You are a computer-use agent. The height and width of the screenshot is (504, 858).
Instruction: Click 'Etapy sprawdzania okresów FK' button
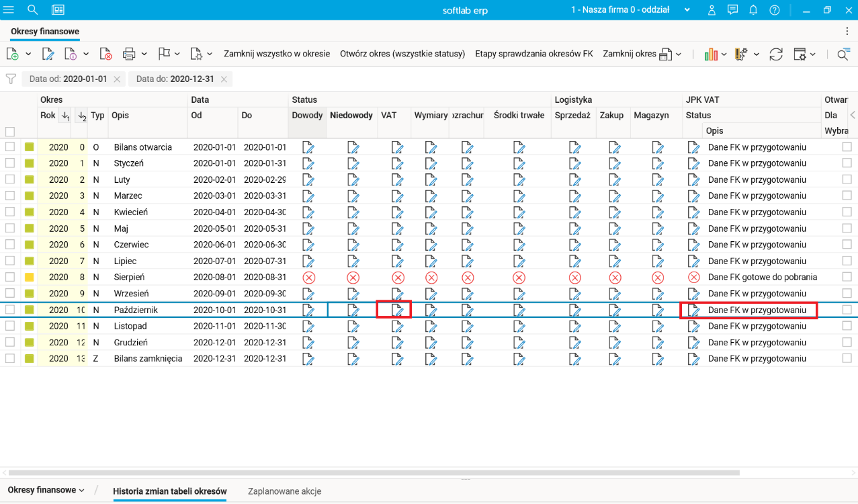coord(533,54)
